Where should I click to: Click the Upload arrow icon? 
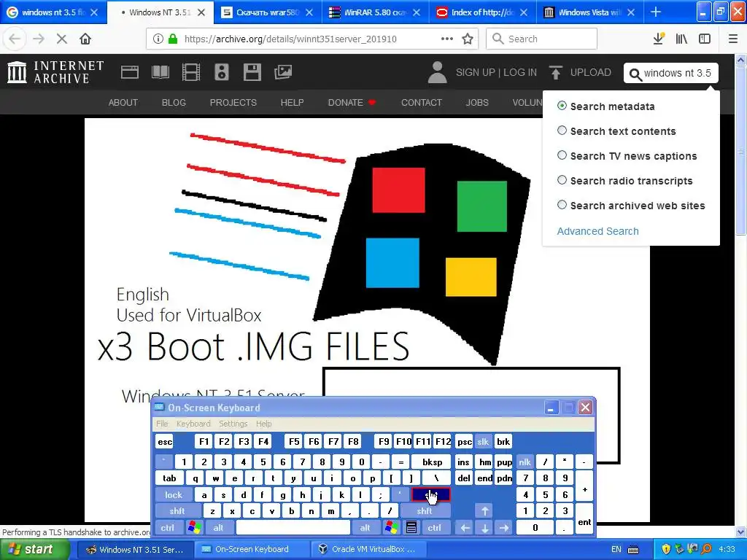(555, 72)
